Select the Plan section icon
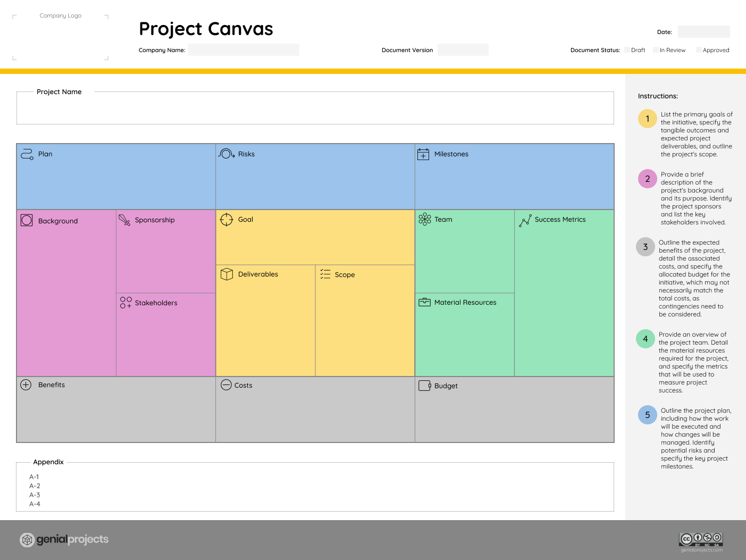Image resolution: width=746 pixels, height=560 pixels. click(x=26, y=154)
